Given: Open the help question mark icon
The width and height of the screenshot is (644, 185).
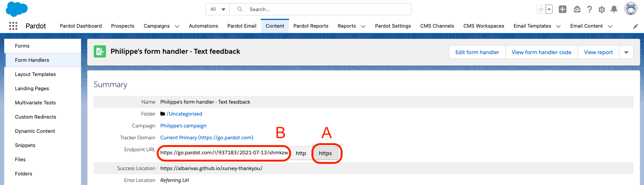Looking at the screenshot, I should [589, 9].
